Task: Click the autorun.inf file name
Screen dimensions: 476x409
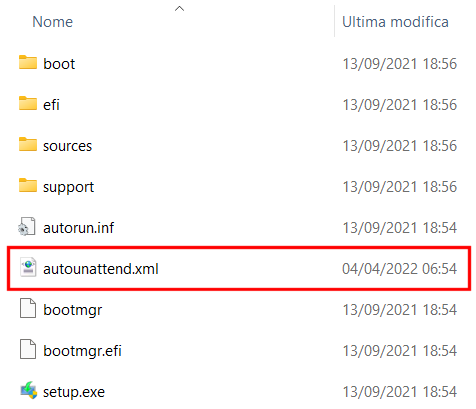Action: [x=78, y=228]
